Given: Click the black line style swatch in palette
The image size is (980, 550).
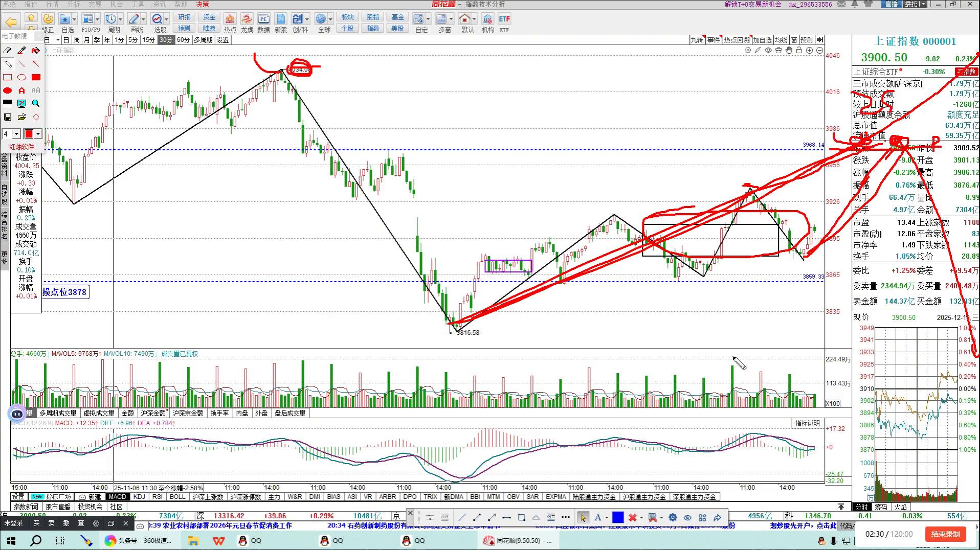Looking at the screenshot, I should click(7, 102).
